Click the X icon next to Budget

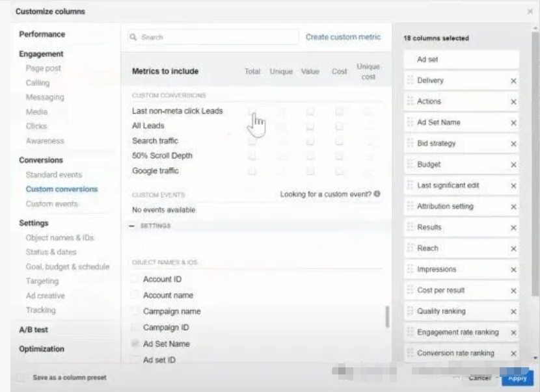click(x=513, y=165)
